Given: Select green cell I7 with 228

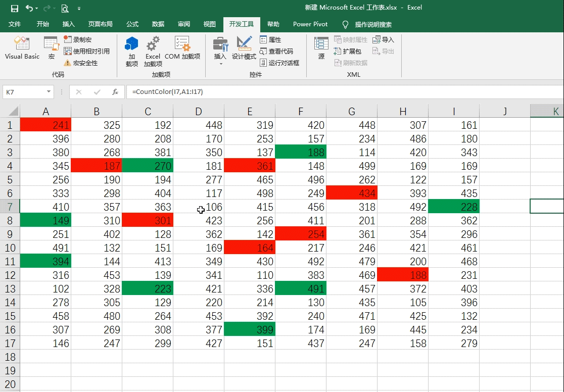Looking at the screenshot, I should point(454,207).
